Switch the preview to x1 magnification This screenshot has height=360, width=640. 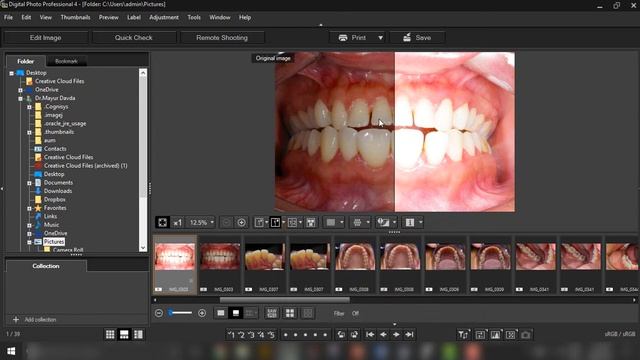click(177, 222)
